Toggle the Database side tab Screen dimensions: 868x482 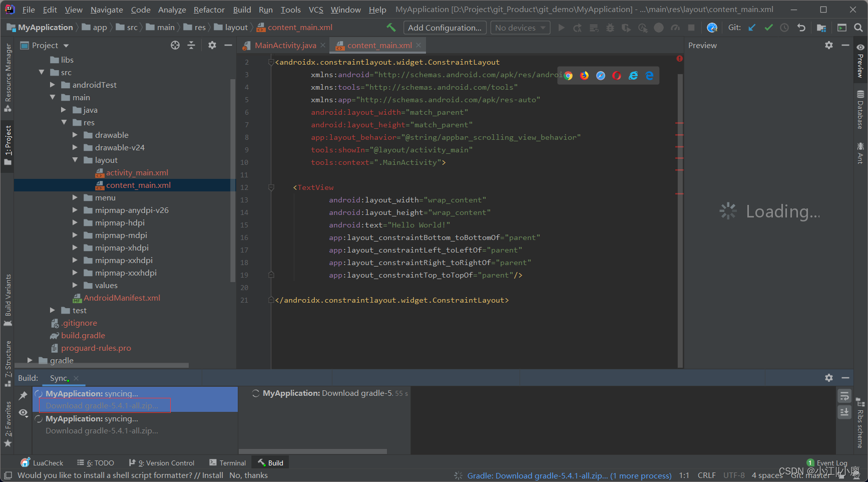(860, 109)
